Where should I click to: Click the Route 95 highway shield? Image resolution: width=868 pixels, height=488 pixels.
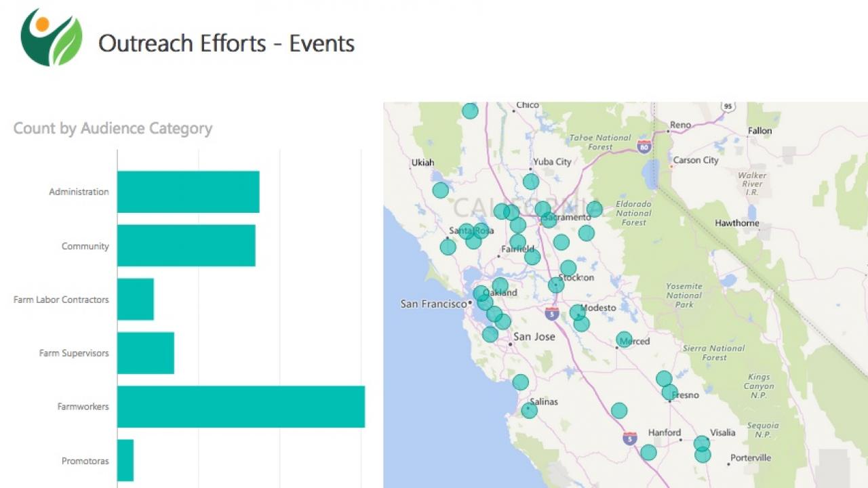pyautogui.click(x=728, y=106)
